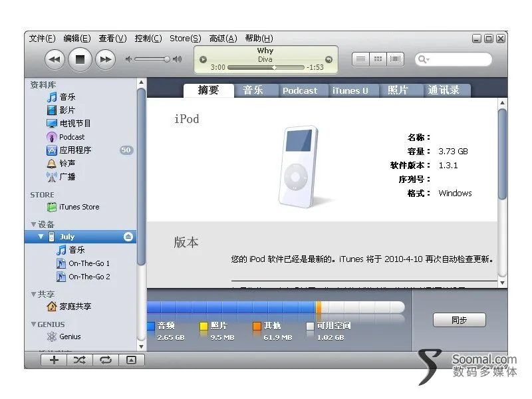The height and width of the screenshot is (399, 532).
Task: Show or hide the artwork viewer
Action: (x=131, y=360)
